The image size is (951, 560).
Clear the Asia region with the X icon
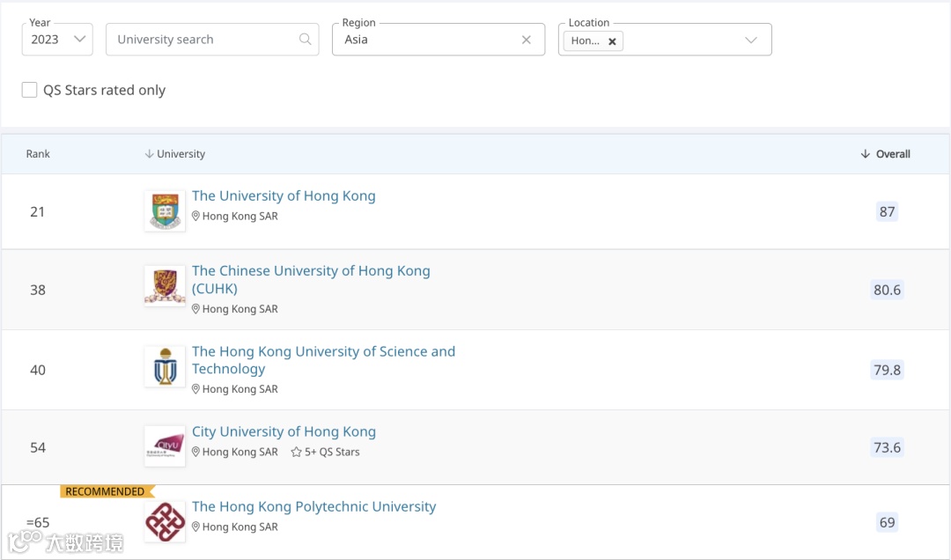(527, 40)
